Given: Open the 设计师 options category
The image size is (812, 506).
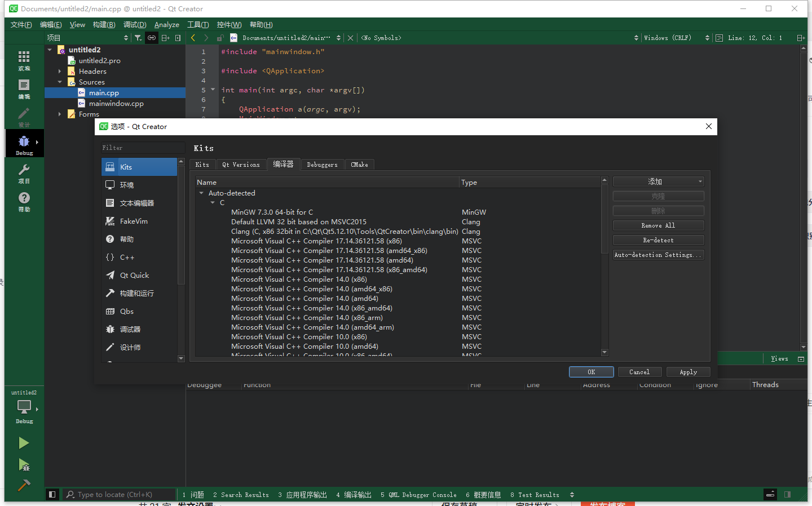Looking at the screenshot, I should (x=139, y=347).
